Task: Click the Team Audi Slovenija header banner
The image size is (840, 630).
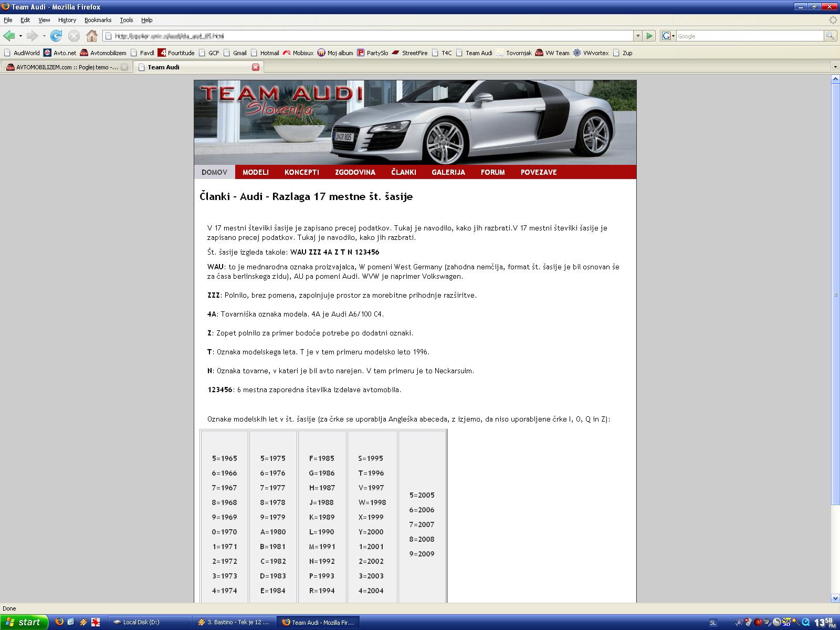Action: click(415, 122)
